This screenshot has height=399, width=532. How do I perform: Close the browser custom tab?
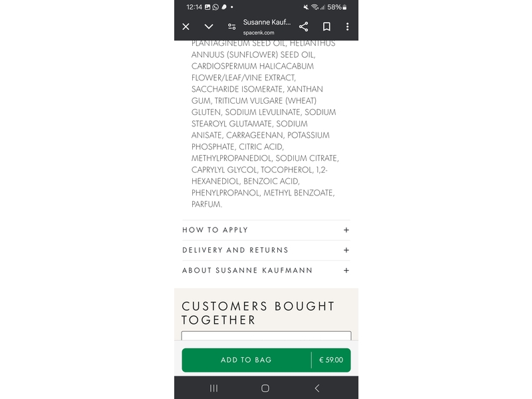[186, 27]
